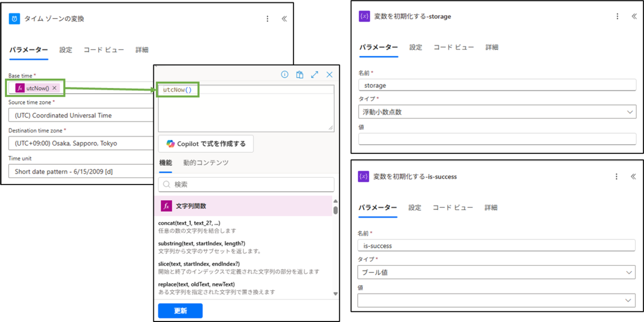
Task: Click the fx icon on utcNow() token
Action: [x=20, y=88]
